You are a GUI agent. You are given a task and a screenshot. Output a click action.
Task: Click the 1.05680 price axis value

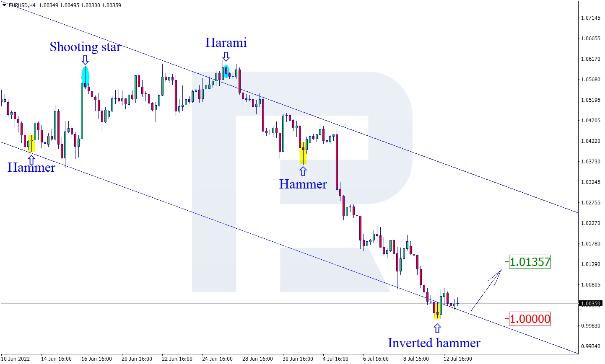click(590, 80)
